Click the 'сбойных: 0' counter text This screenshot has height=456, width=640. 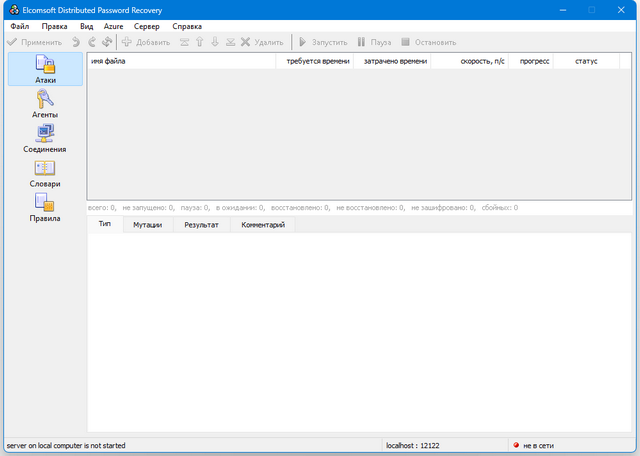(x=500, y=208)
